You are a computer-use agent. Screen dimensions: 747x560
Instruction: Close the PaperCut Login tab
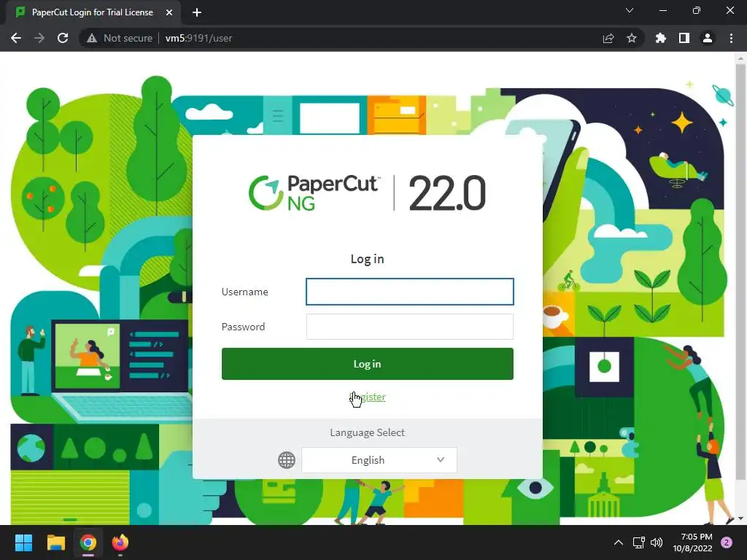point(169,12)
